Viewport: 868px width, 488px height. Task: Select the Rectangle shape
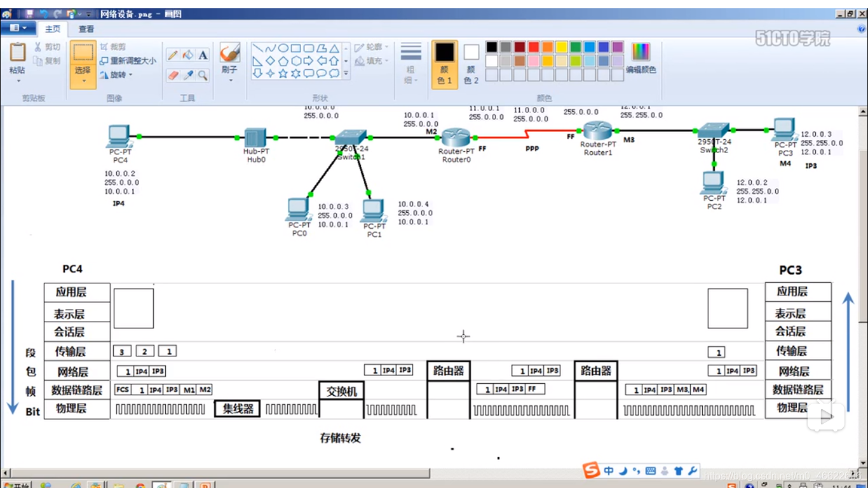click(296, 48)
